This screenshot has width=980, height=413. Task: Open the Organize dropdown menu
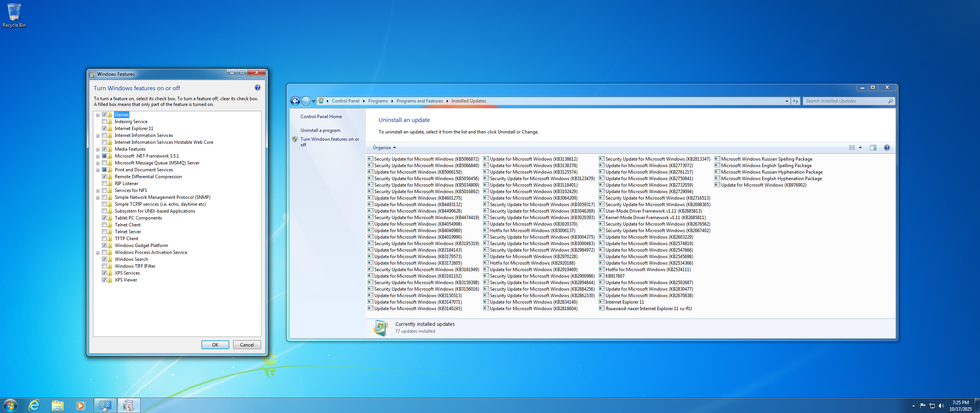tap(384, 148)
